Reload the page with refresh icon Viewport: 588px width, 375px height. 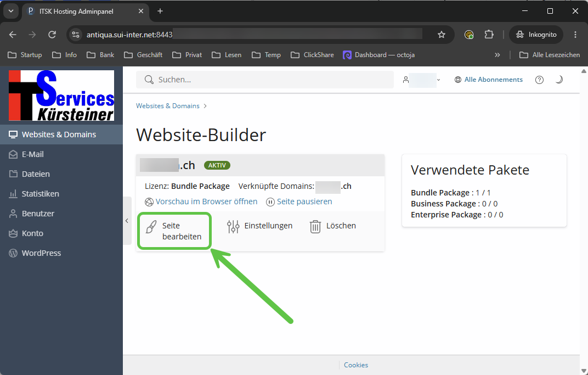(x=52, y=35)
